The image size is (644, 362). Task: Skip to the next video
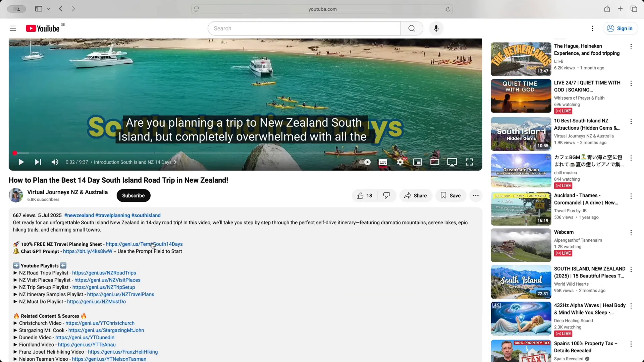38,162
